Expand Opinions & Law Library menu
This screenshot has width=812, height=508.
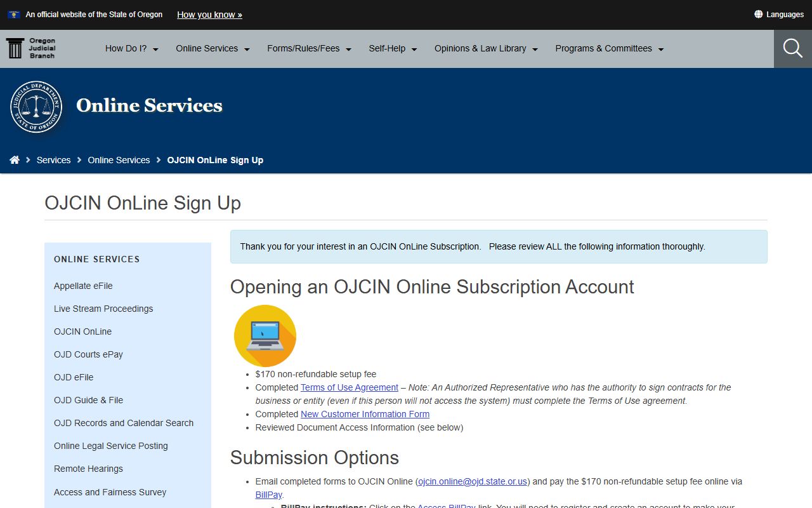pos(487,48)
